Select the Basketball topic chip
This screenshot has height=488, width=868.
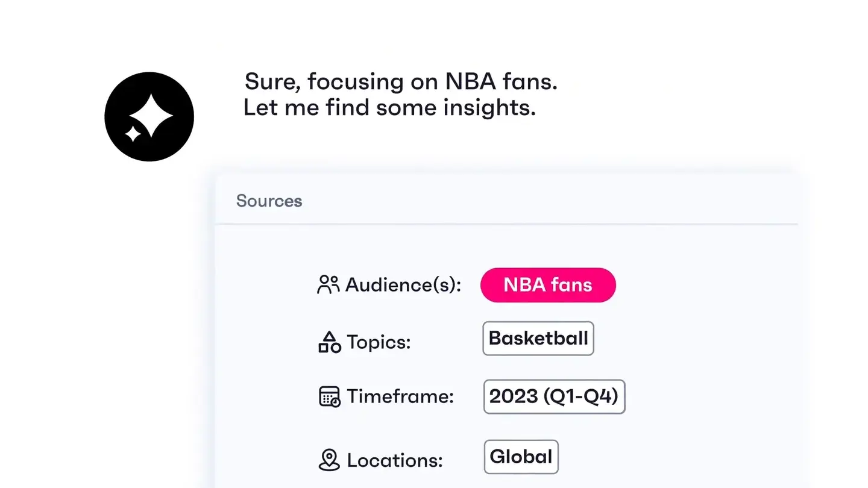538,339
